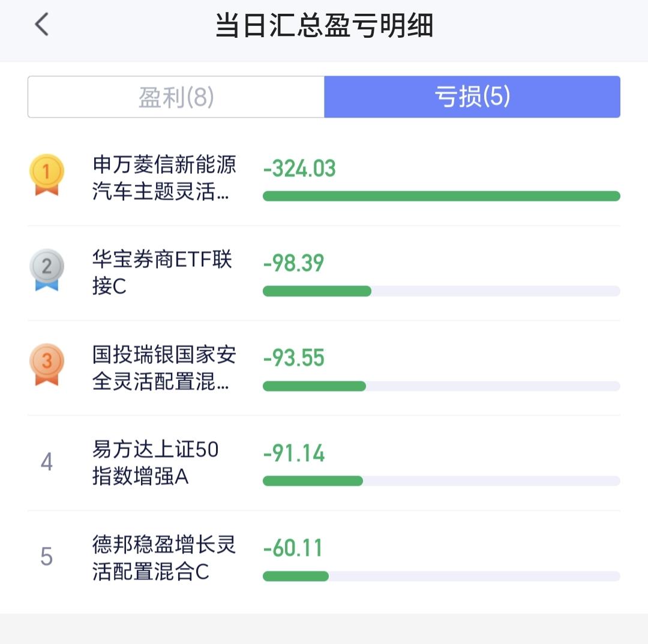Click the loss bar under -91.14
Viewport: 648px width, 644px height.
[x=442, y=481]
